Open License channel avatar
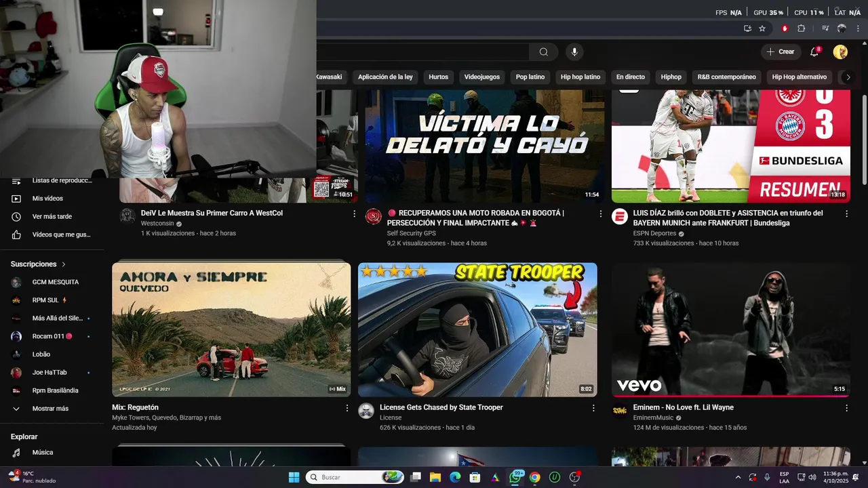868x488 pixels. 366,411
